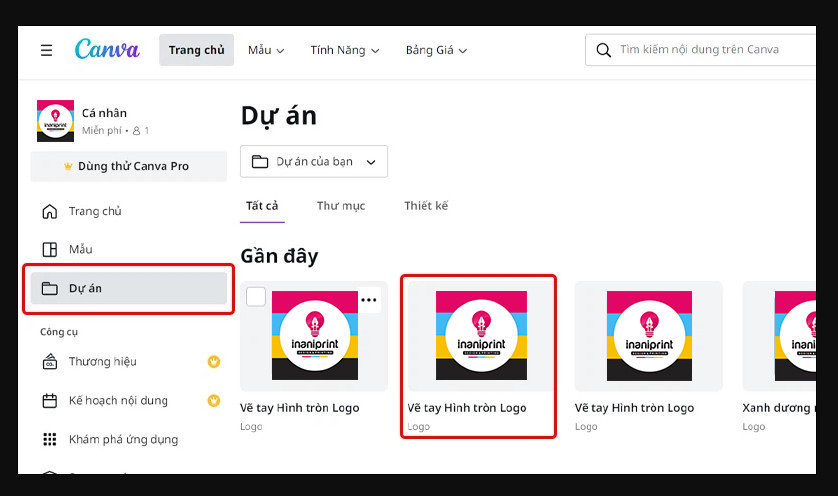Open the first Vẽ tay Hình tròn Logo thumbnail
The image size is (838, 496).
coord(315,336)
